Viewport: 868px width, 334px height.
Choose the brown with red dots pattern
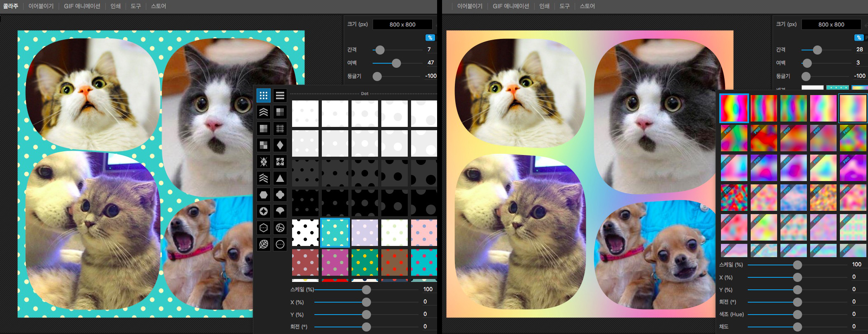pyautogui.click(x=395, y=262)
